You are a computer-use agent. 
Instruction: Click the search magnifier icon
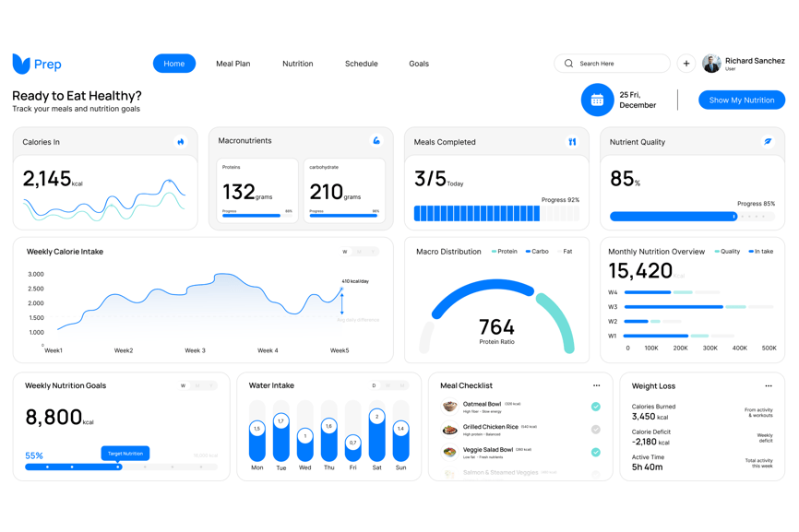pyautogui.click(x=568, y=64)
